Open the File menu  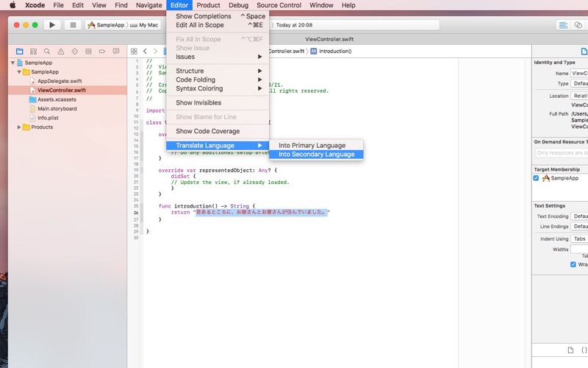(x=58, y=5)
